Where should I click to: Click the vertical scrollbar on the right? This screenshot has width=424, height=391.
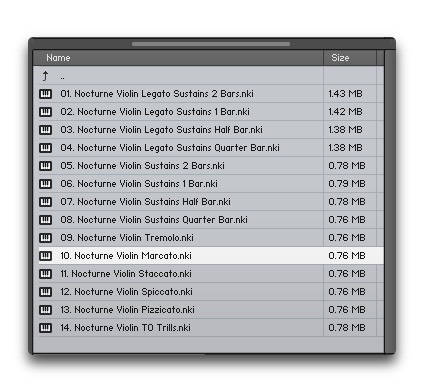[x=389, y=202]
